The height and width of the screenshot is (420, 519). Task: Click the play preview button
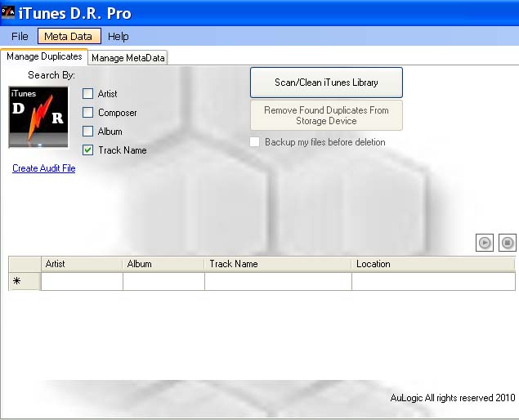coord(484,243)
